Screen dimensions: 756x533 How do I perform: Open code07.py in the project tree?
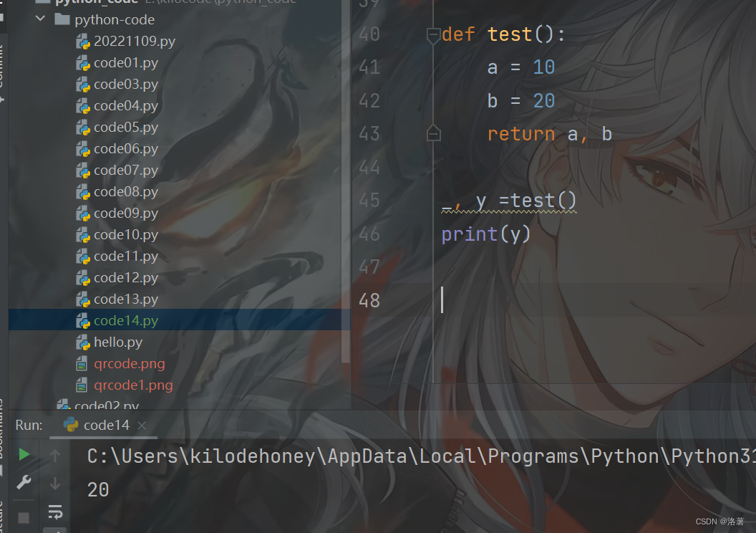pos(126,171)
